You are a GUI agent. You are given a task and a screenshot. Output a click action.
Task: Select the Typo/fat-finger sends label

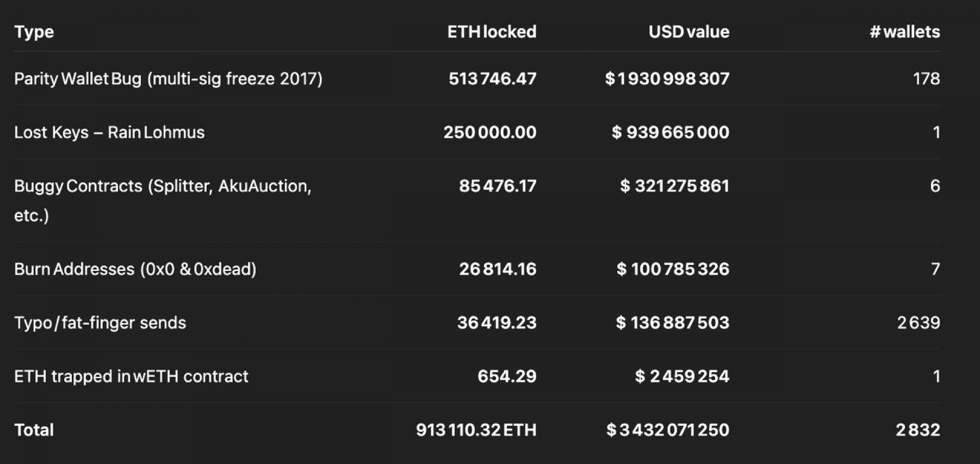pyautogui.click(x=100, y=323)
